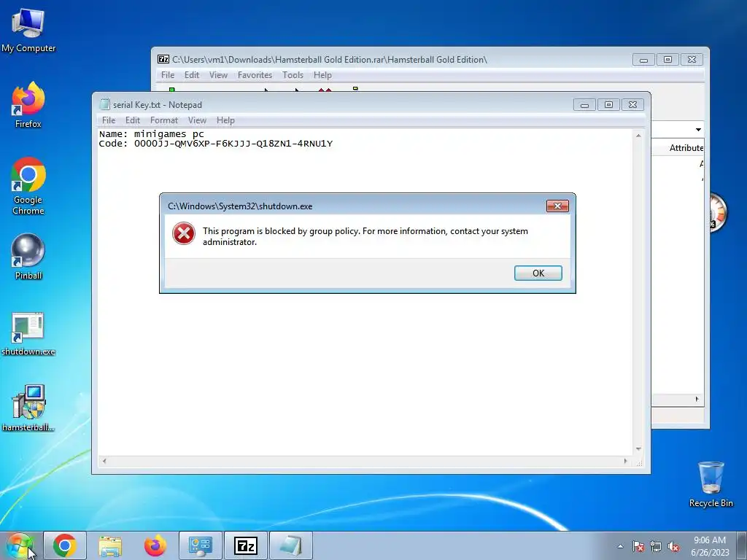Select the shutdown.exe desktop shortcut
747x560 pixels.
pos(28,333)
